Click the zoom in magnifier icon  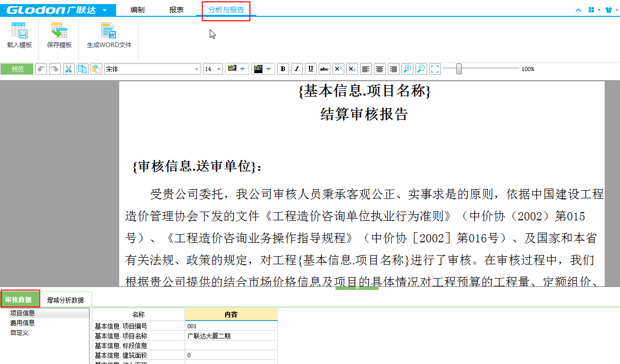pos(407,69)
